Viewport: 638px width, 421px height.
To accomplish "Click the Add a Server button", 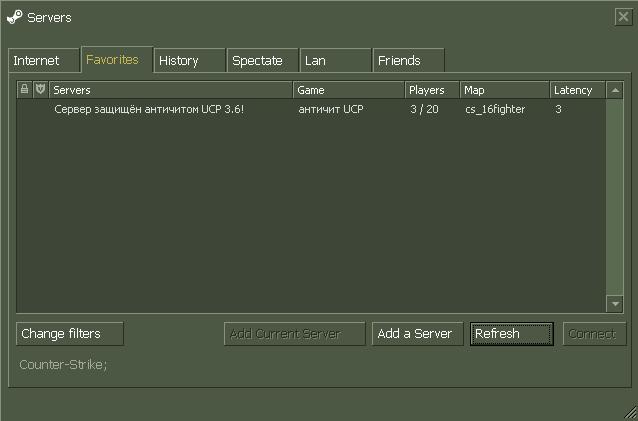I will click(415, 334).
